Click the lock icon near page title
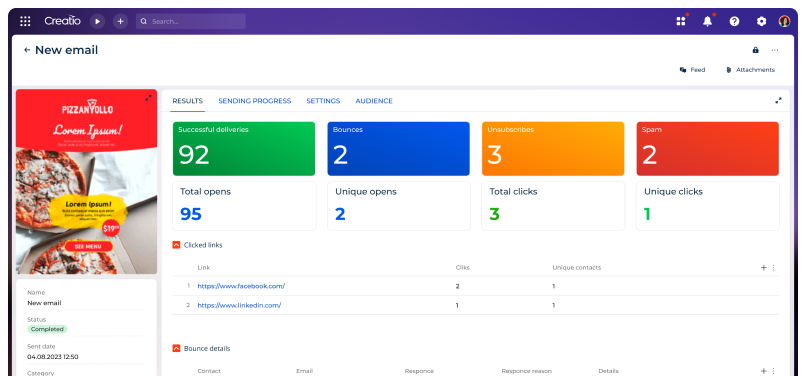The height and width of the screenshot is (376, 806). pyautogui.click(x=755, y=50)
